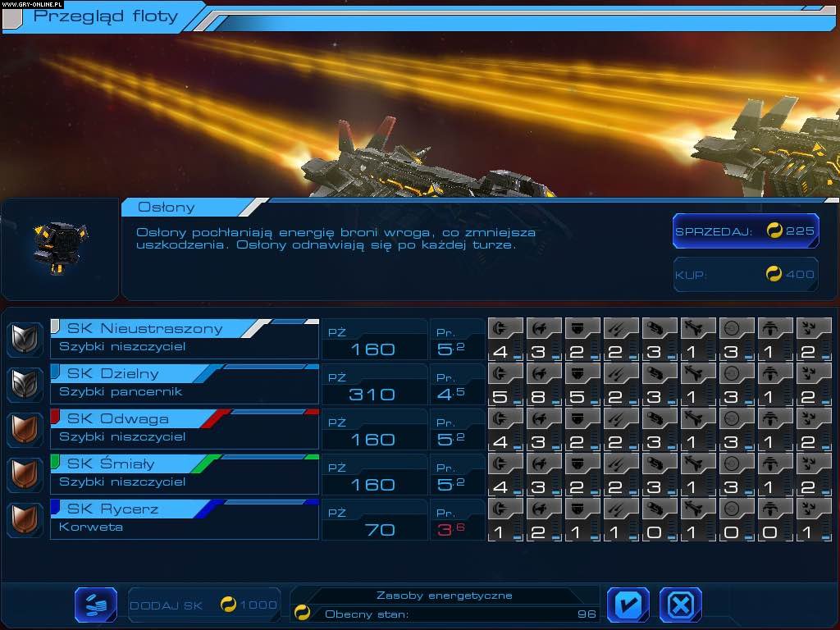Pick the stealth module icon for SK Odwaga

(775, 418)
